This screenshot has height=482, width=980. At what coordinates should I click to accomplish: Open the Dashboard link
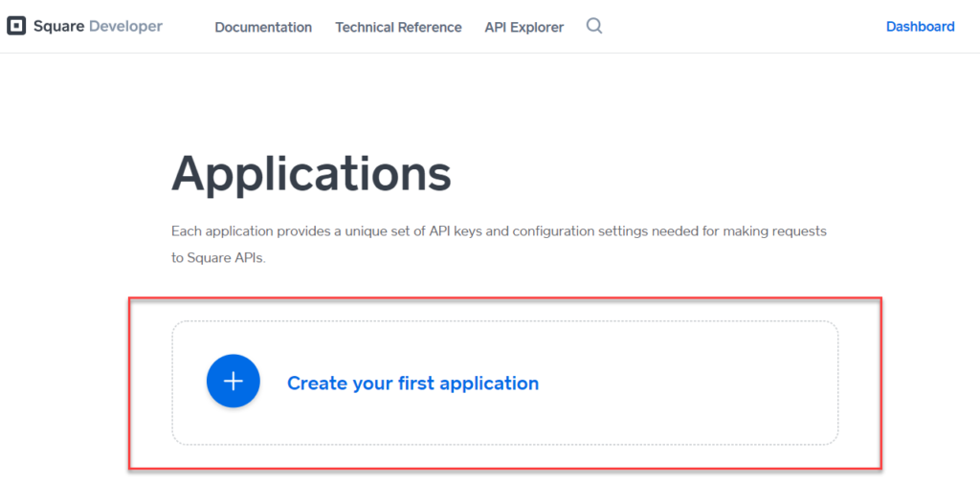[x=920, y=27]
